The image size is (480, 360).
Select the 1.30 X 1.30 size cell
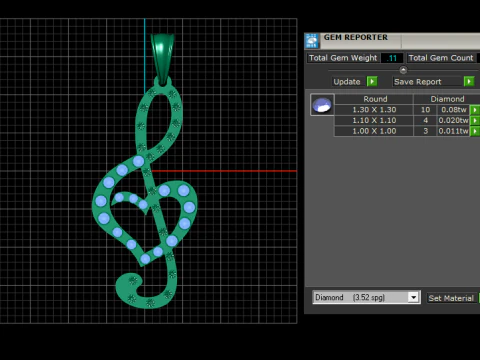pyautogui.click(x=374, y=110)
